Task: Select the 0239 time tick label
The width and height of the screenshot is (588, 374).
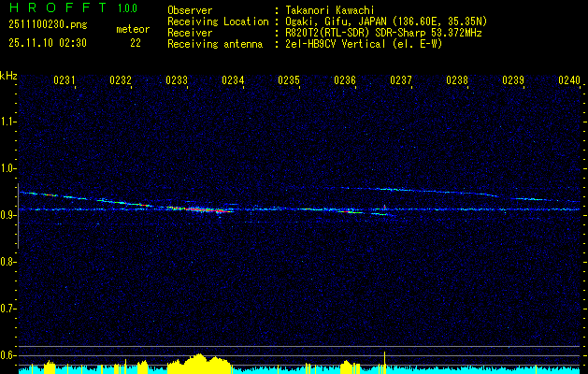Action: coord(513,80)
